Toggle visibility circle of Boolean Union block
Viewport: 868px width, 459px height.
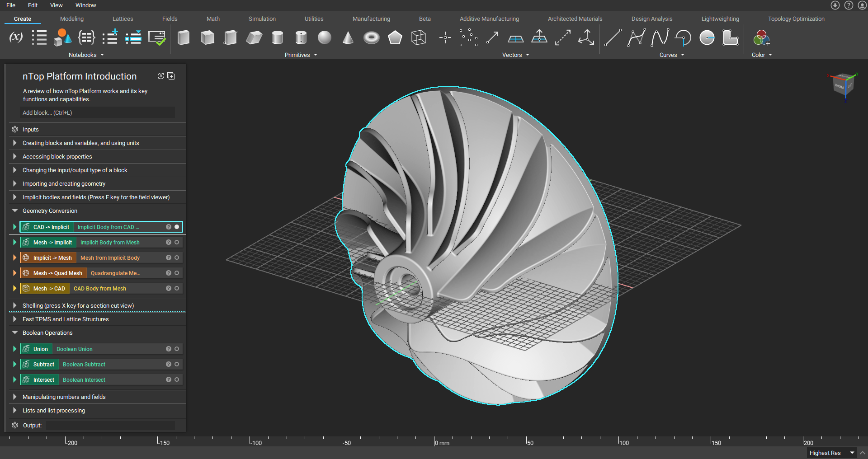click(177, 349)
